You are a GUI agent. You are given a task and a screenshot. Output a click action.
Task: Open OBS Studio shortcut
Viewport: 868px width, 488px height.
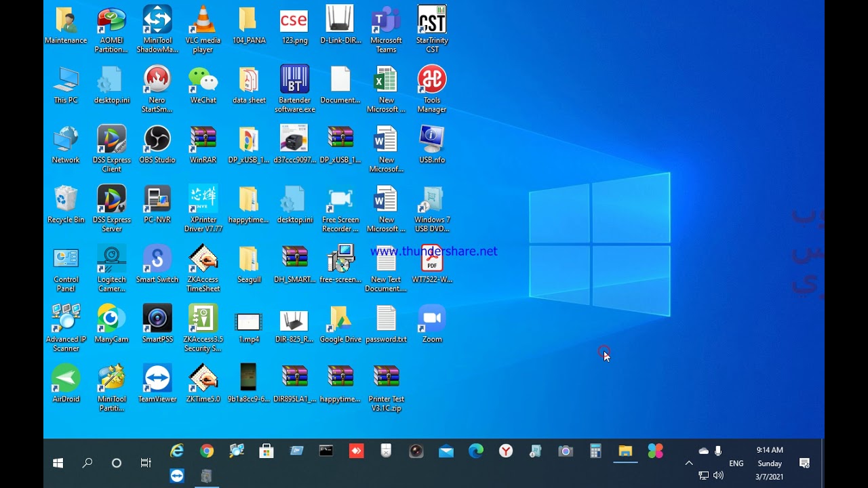pyautogui.click(x=157, y=144)
